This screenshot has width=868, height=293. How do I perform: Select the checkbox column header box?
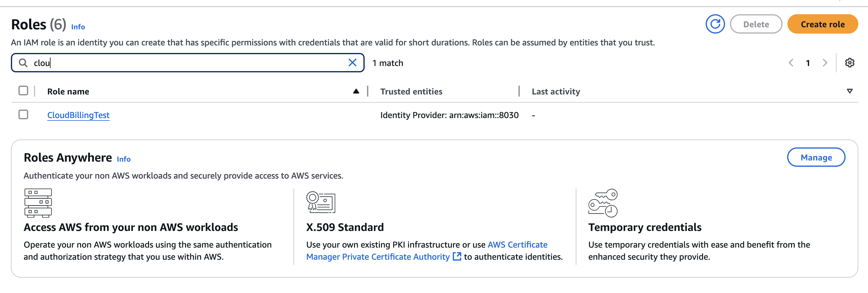tap(23, 90)
